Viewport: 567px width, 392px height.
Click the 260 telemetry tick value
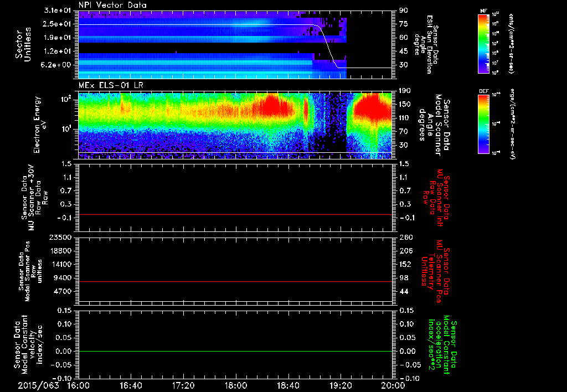coord(405,238)
